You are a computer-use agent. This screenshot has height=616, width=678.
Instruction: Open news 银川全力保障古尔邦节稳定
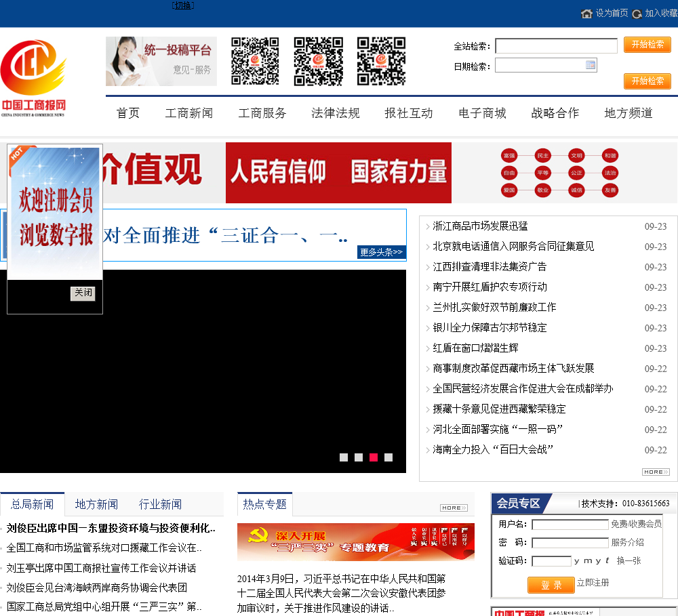point(490,328)
